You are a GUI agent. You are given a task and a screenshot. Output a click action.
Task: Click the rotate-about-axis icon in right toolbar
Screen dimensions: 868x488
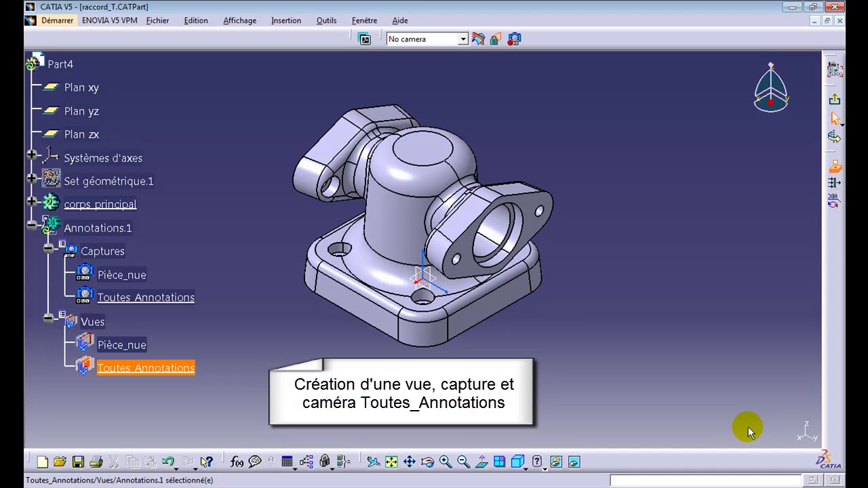(x=835, y=137)
